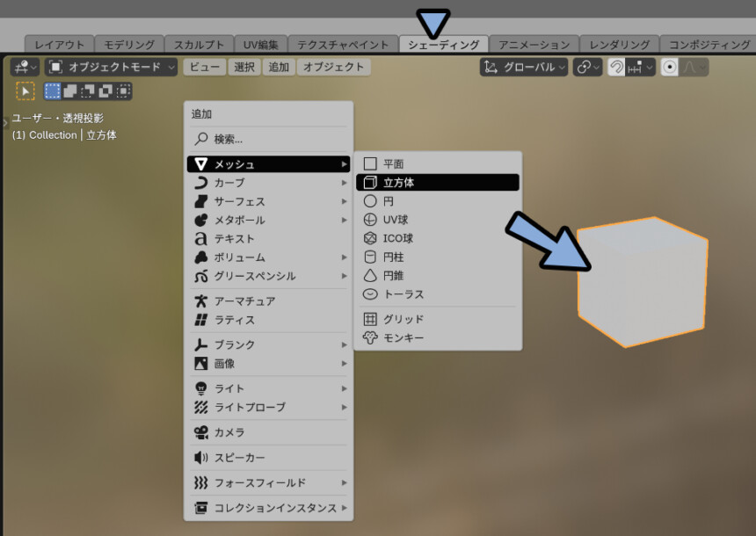Add a カメラ object

click(268, 432)
